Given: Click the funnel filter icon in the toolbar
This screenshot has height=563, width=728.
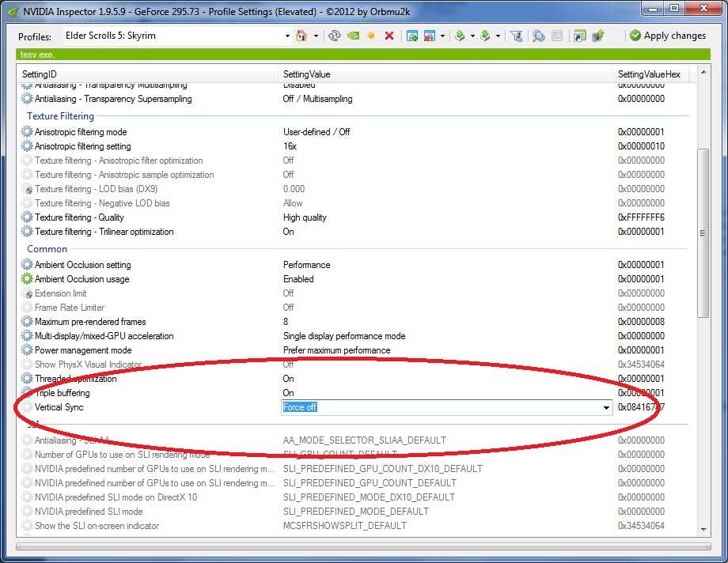Looking at the screenshot, I should point(516,36).
